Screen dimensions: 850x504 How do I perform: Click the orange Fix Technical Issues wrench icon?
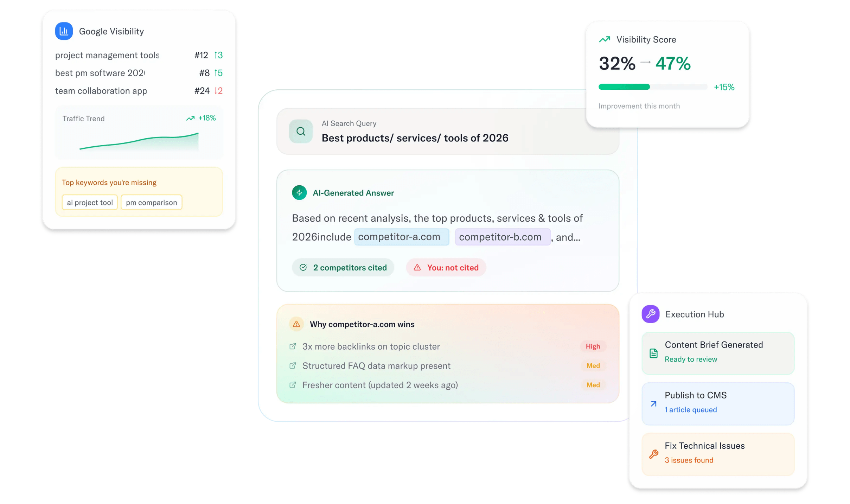653,454
